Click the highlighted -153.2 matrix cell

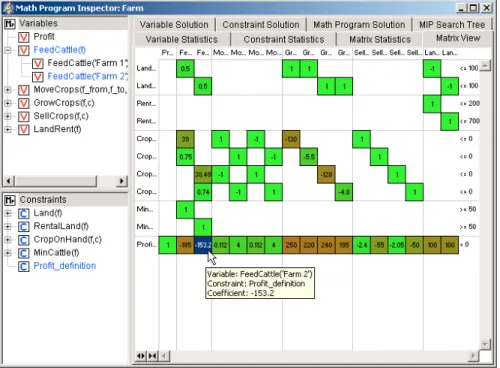[203, 245]
